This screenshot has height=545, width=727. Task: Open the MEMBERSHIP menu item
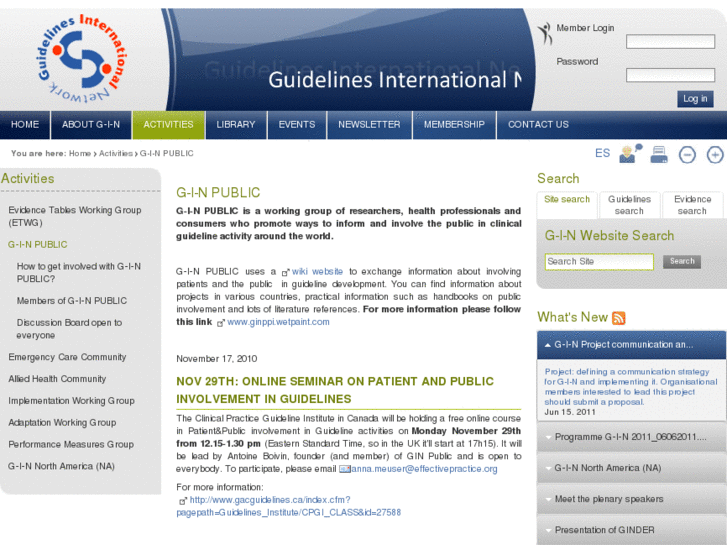454,125
